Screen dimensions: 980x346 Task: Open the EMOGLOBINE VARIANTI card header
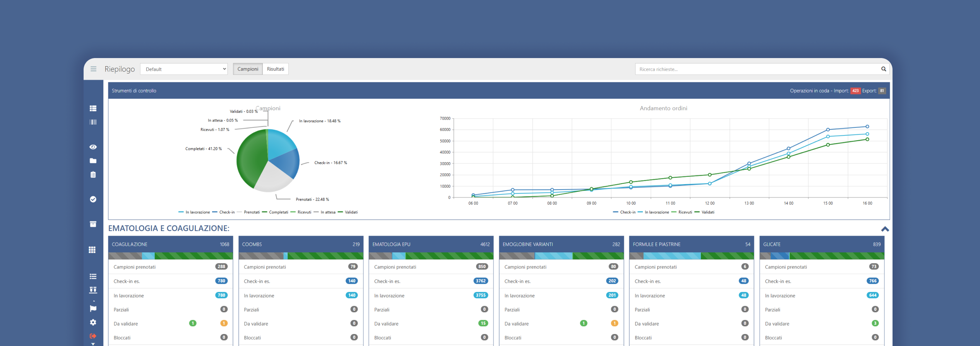coord(561,244)
